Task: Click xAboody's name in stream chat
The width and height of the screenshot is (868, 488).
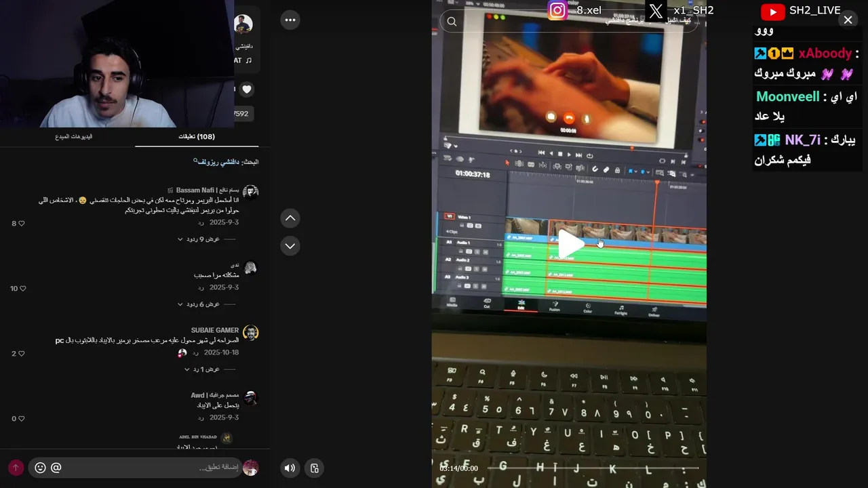Action: click(825, 54)
